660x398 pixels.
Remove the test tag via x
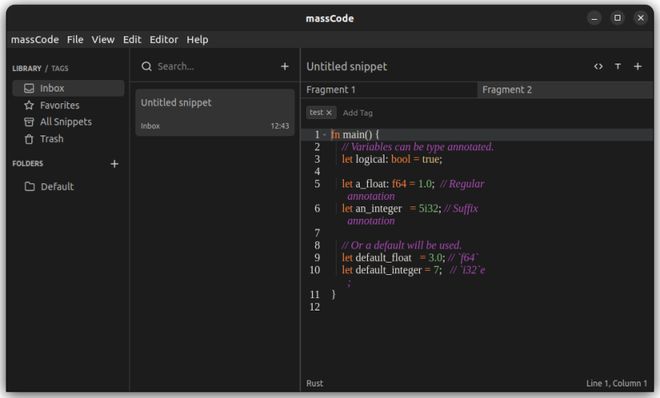tap(329, 113)
